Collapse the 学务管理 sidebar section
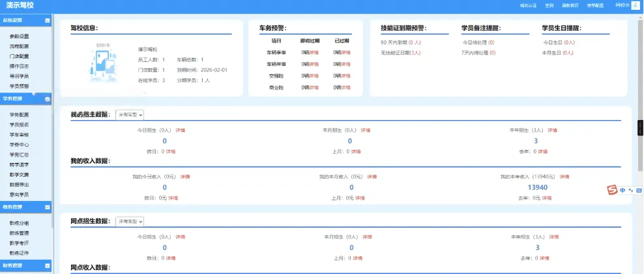 coord(48,99)
